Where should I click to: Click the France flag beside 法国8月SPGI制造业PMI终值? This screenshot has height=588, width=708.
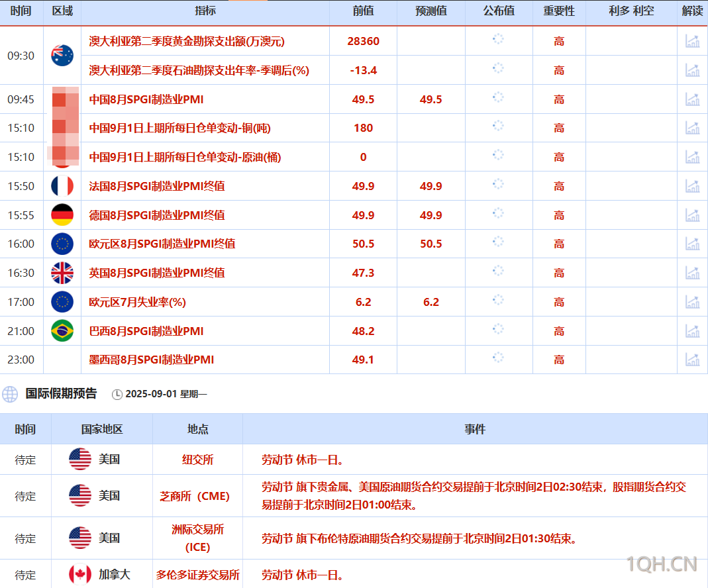coord(62,186)
